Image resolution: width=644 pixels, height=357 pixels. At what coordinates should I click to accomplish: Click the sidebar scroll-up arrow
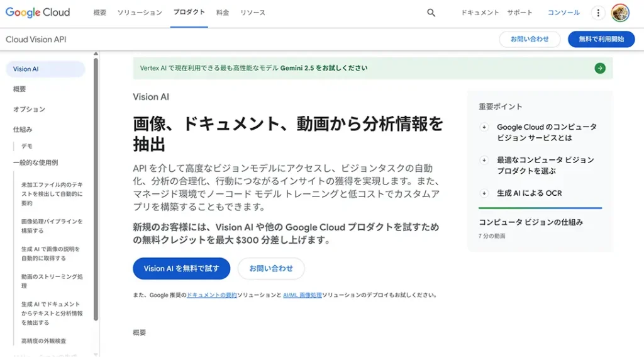click(96, 54)
